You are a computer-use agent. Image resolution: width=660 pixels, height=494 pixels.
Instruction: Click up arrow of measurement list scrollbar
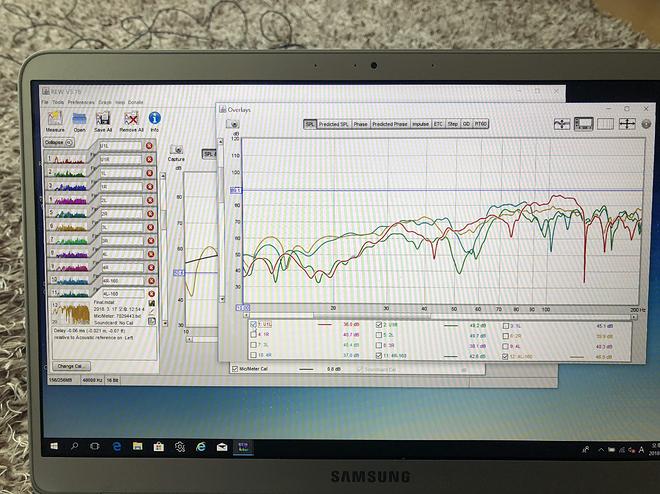point(163,175)
